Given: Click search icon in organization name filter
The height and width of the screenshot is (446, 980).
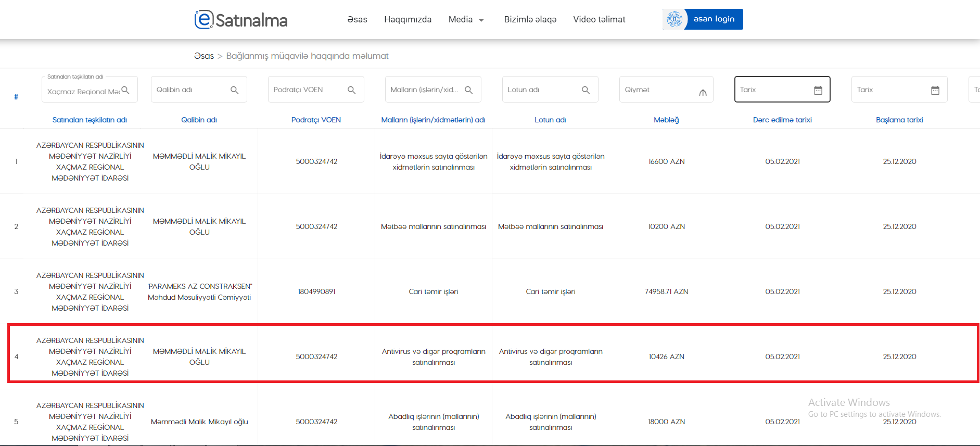Looking at the screenshot, I should pos(125,90).
